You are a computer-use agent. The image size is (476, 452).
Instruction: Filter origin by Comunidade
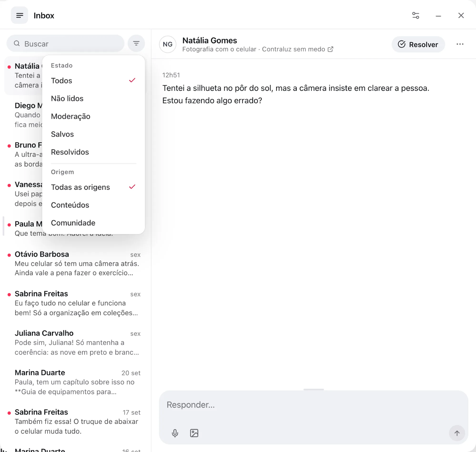click(x=94, y=223)
